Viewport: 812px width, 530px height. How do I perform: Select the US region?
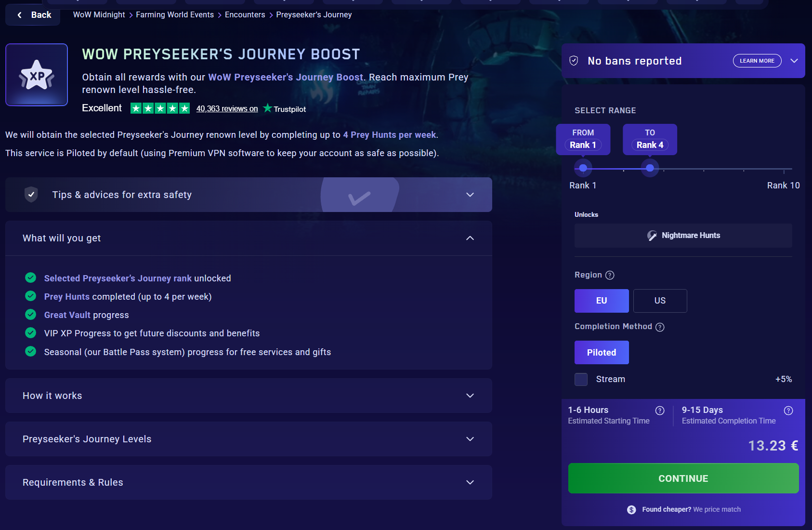coord(660,301)
